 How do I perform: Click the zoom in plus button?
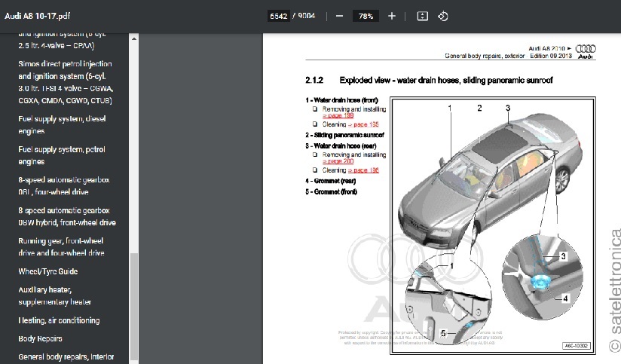[x=391, y=16]
